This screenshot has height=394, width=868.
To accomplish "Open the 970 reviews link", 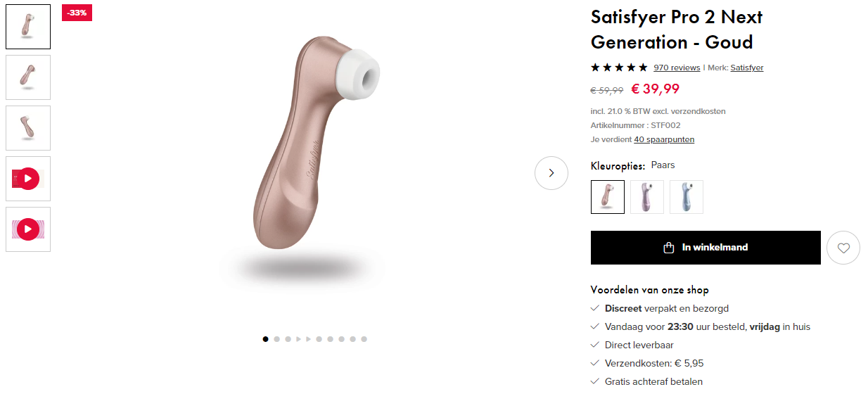I will [677, 68].
